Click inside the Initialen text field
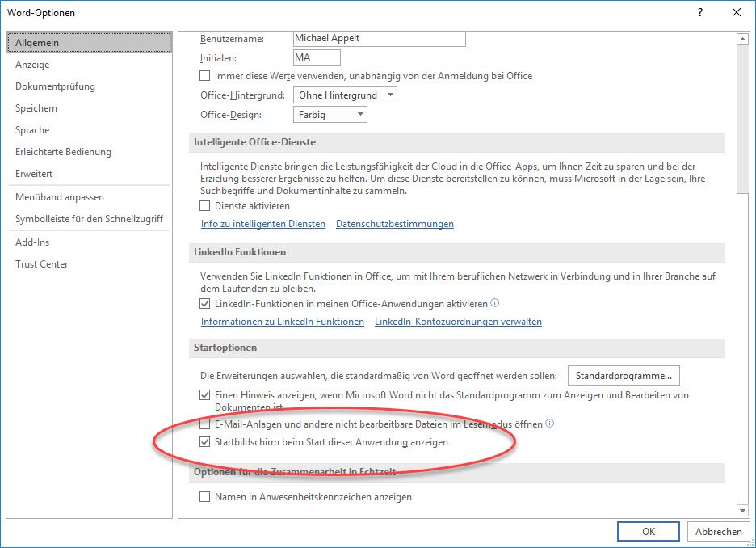756x548 pixels. pyautogui.click(x=317, y=57)
